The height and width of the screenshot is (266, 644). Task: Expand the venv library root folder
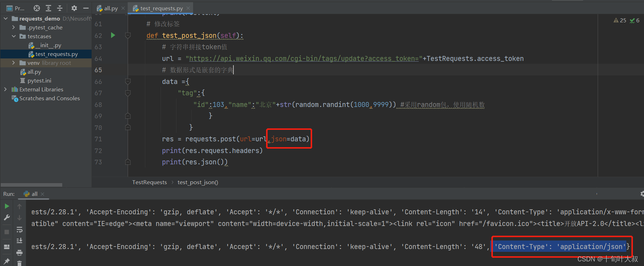coord(13,63)
